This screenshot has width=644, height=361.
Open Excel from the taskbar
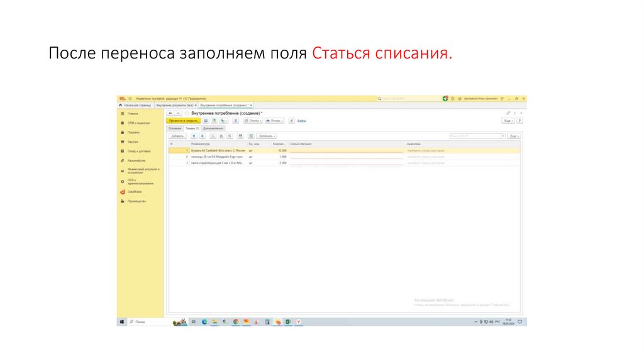point(288,322)
